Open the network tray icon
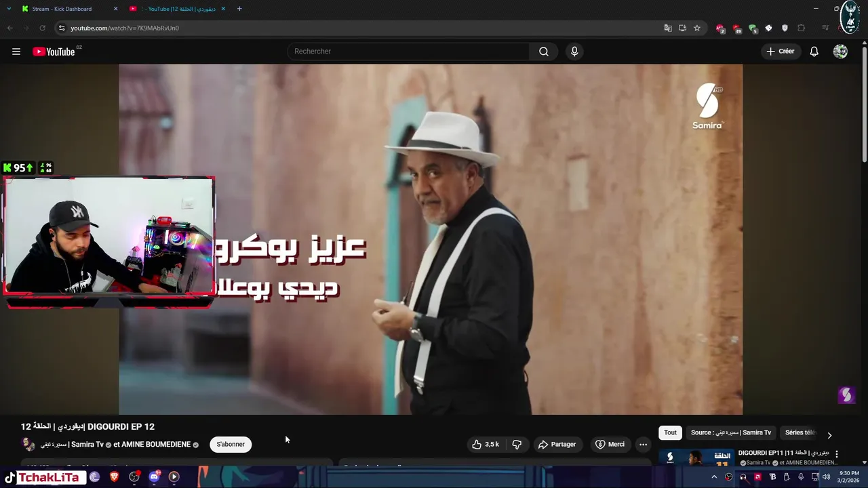Screen dimensions: 868x488 coord(815,477)
